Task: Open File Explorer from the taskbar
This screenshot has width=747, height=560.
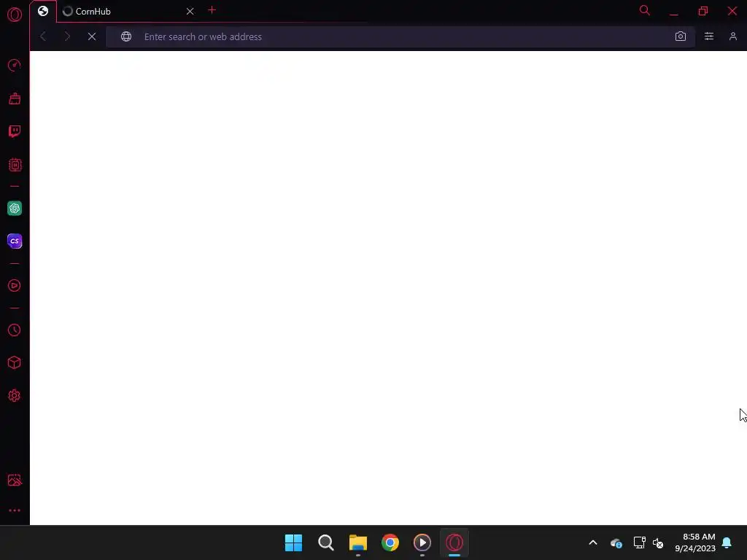Action: (x=357, y=542)
